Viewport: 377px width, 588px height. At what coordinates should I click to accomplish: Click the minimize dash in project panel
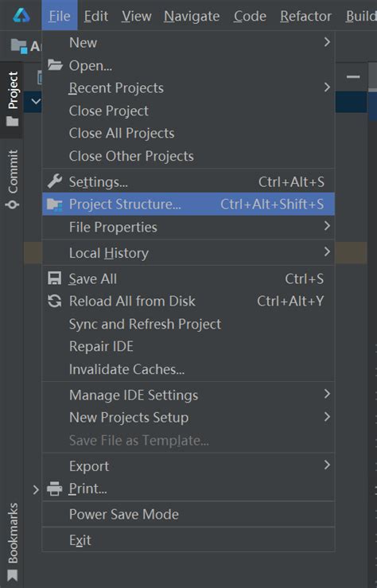click(x=353, y=77)
